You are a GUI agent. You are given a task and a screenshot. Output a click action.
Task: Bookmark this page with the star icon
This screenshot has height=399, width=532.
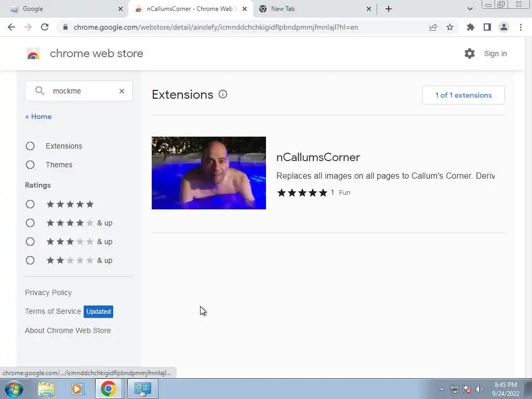click(x=450, y=27)
